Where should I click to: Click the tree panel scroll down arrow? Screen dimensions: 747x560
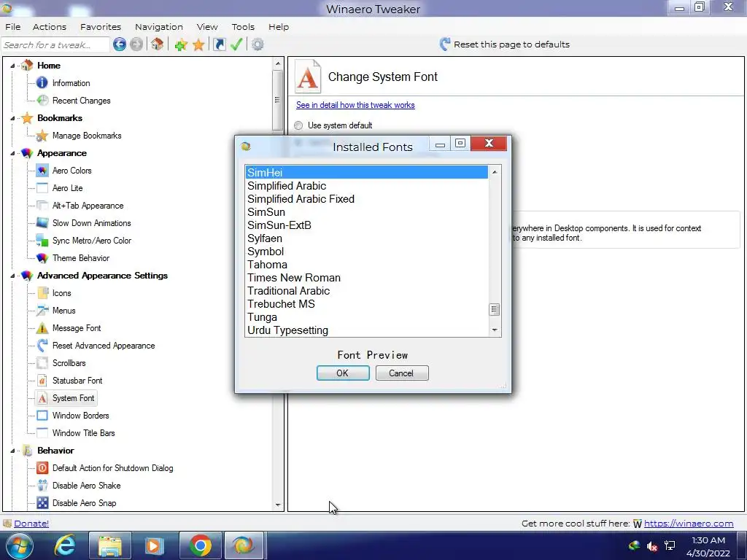pos(278,505)
